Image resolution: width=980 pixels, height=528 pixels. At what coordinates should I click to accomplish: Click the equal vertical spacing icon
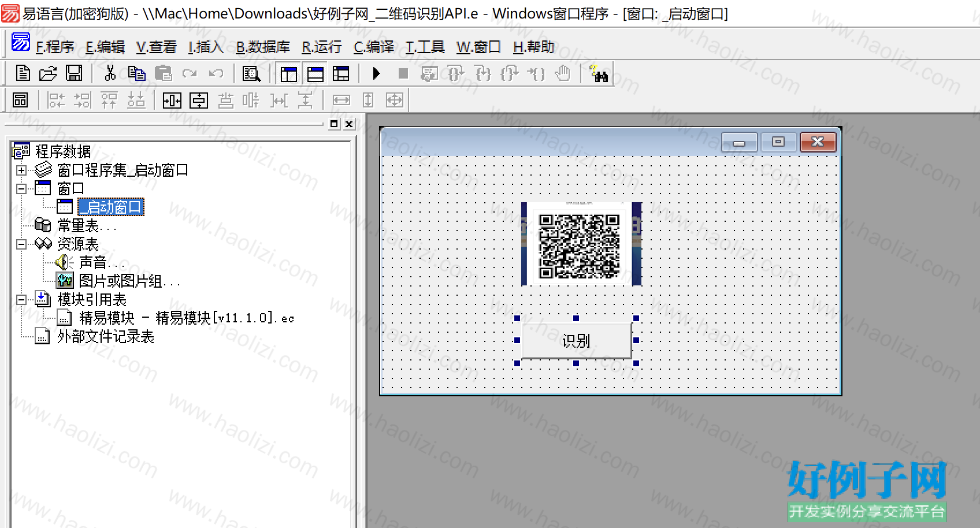pos(305,101)
